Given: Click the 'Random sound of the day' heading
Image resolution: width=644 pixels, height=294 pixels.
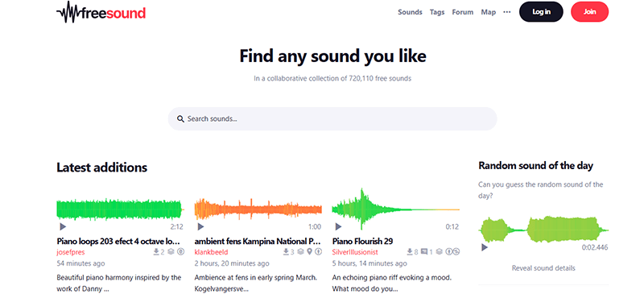Looking at the screenshot, I should coord(535,166).
